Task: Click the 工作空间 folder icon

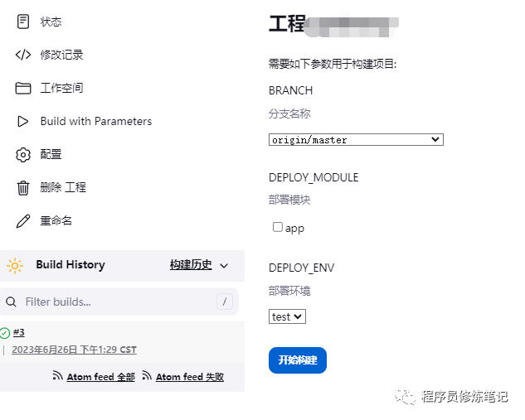Action: click(x=22, y=88)
